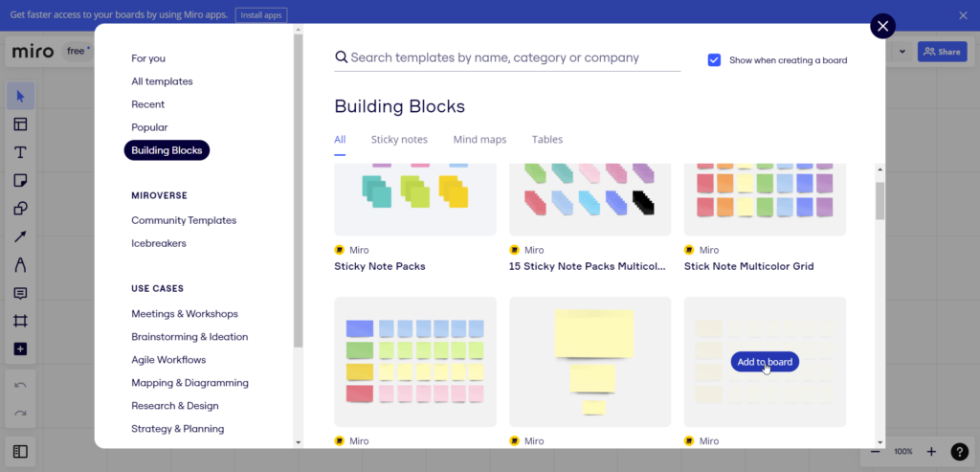
Task: Open the more tools plus icon
Action: click(x=21, y=348)
